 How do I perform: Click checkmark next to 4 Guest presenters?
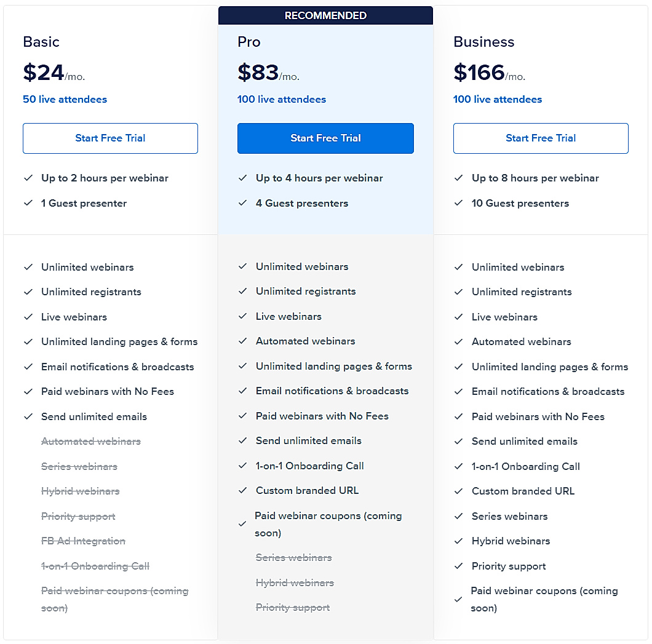(242, 204)
